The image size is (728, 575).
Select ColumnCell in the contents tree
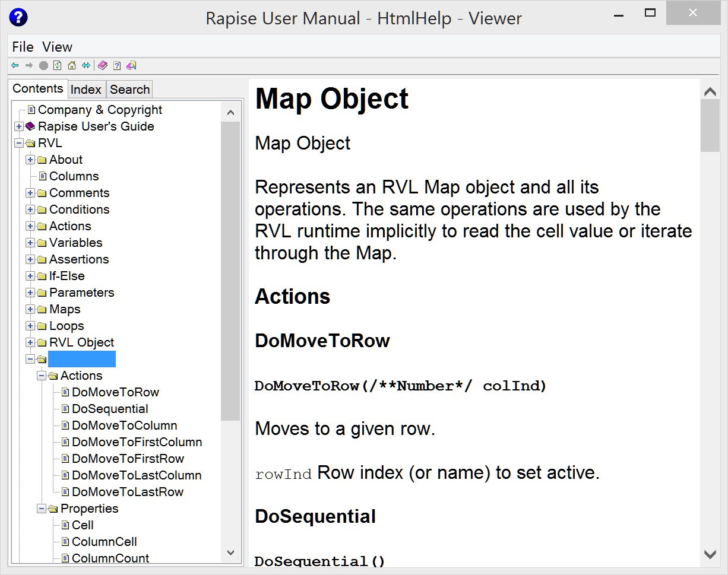tap(104, 542)
